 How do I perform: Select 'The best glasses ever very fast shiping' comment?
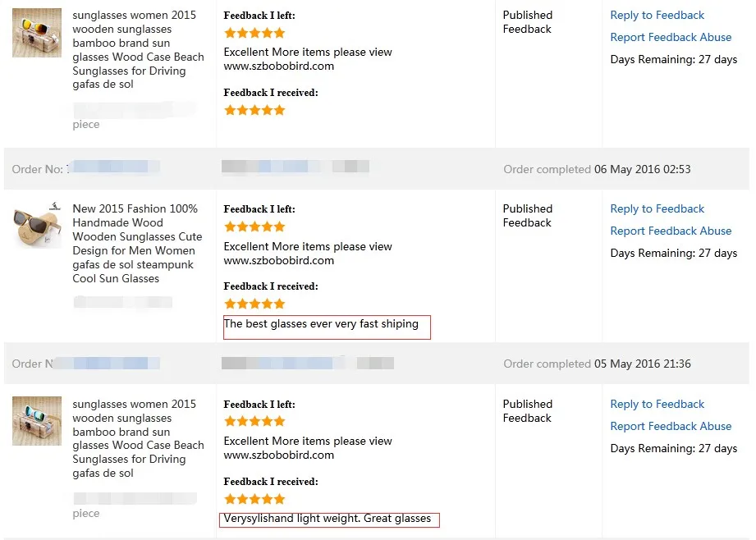tap(321, 324)
